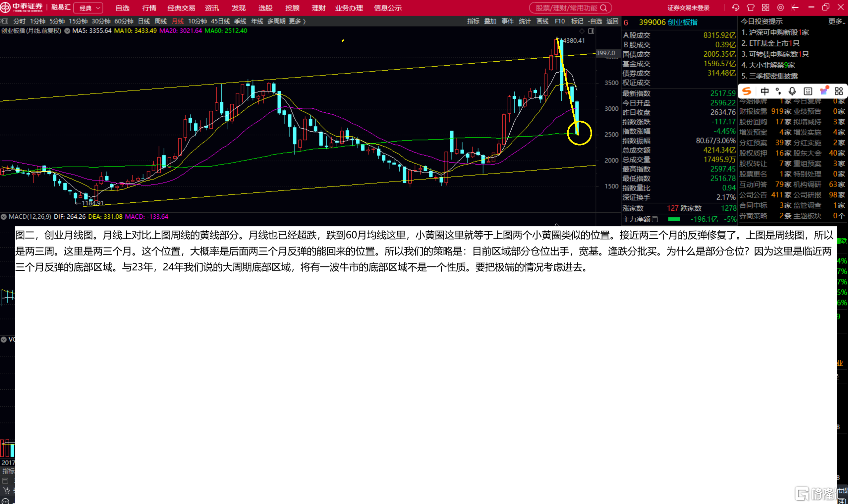Open the F10 company info button
Image resolution: width=848 pixels, height=504 pixels.
(x=560, y=21)
